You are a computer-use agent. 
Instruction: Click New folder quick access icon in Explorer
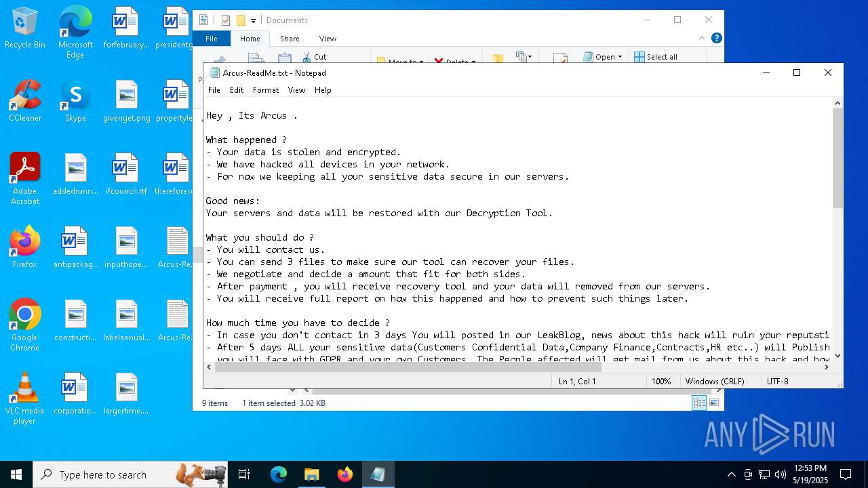(x=241, y=20)
